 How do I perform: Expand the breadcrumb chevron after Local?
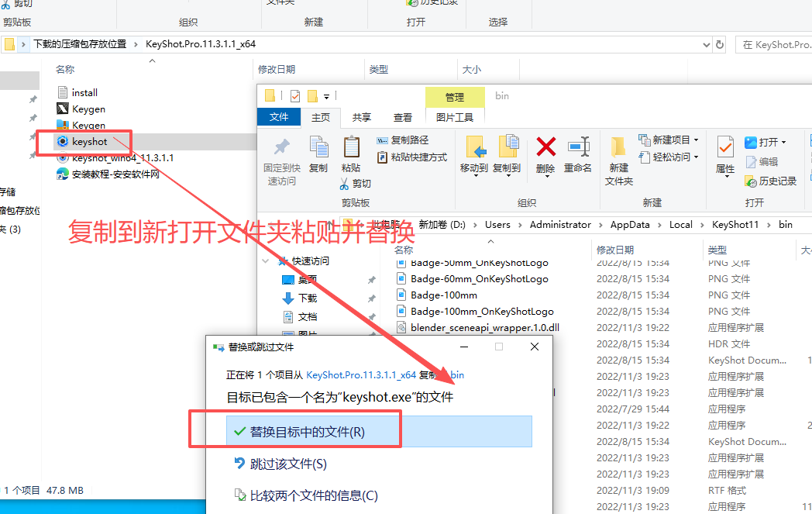coord(702,225)
